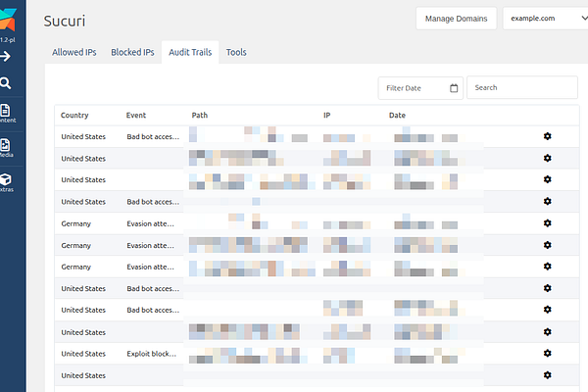Open gear menu for the last Germany row
The image size is (588, 392).
coord(548,267)
